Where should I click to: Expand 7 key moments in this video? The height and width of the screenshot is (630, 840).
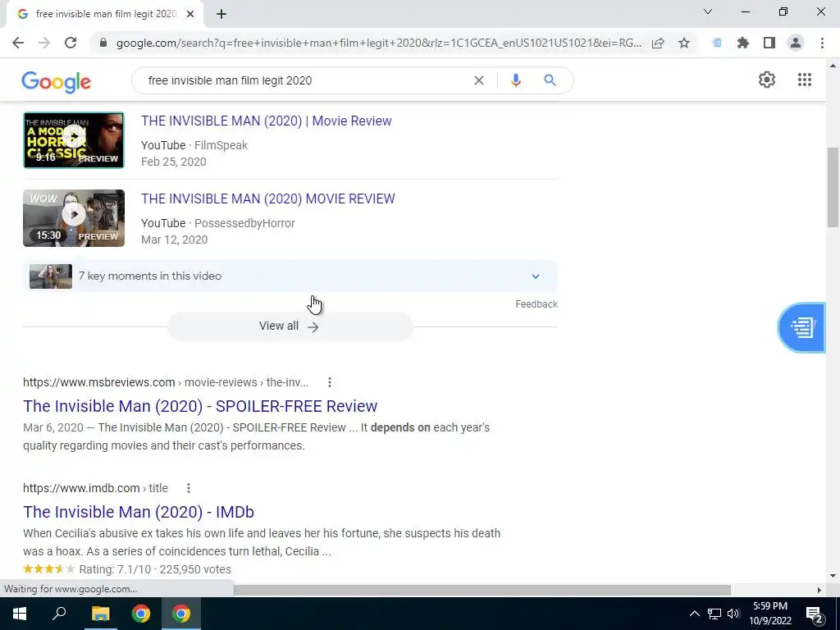[x=290, y=276]
